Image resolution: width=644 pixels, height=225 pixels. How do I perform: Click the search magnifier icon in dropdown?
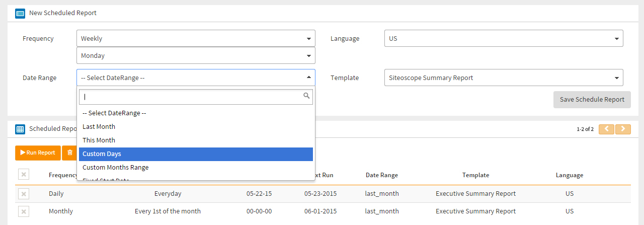[306, 96]
